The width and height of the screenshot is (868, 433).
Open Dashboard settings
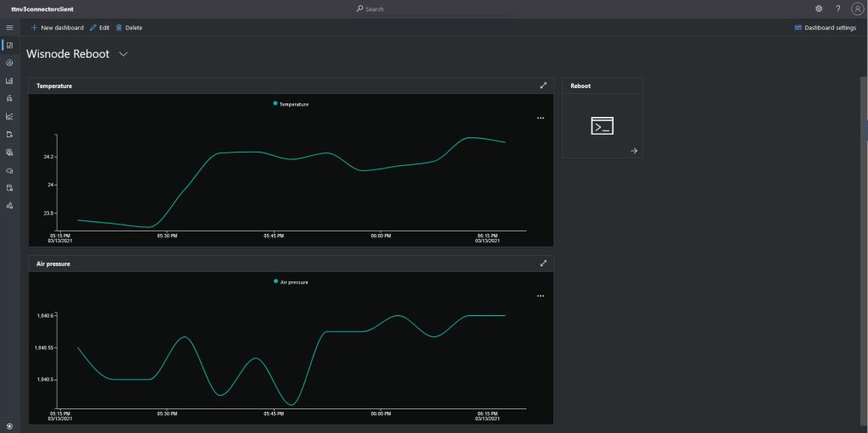(825, 28)
